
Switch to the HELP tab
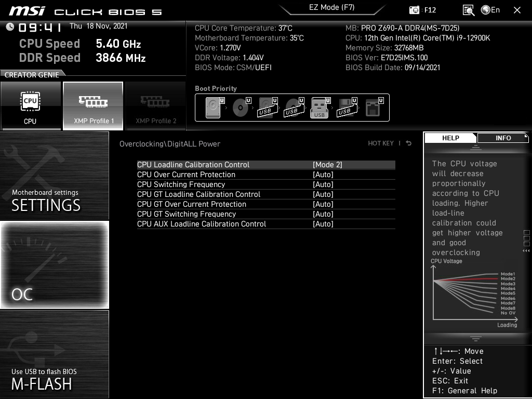(x=450, y=138)
